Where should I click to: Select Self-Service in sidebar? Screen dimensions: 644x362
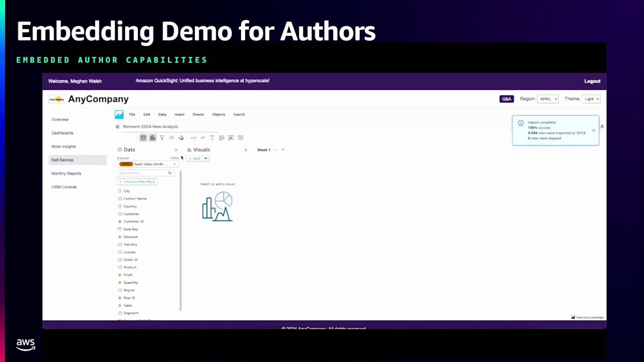[78, 160]
